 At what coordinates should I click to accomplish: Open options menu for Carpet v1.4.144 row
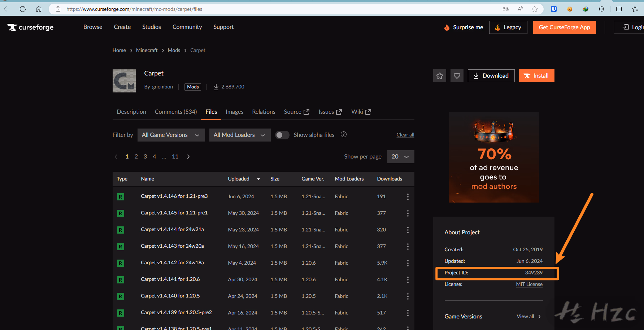click(408, 230)
